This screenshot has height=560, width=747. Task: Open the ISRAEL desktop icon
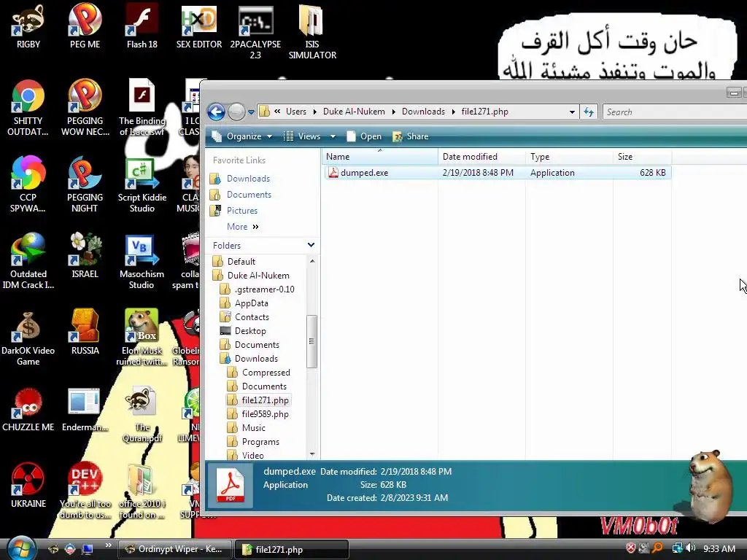(x=85, y=256)
